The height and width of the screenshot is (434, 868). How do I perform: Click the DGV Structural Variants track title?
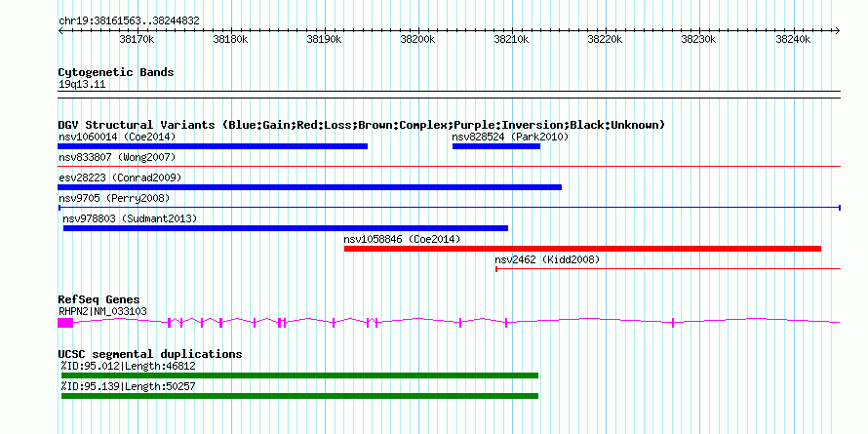[362, 125]
